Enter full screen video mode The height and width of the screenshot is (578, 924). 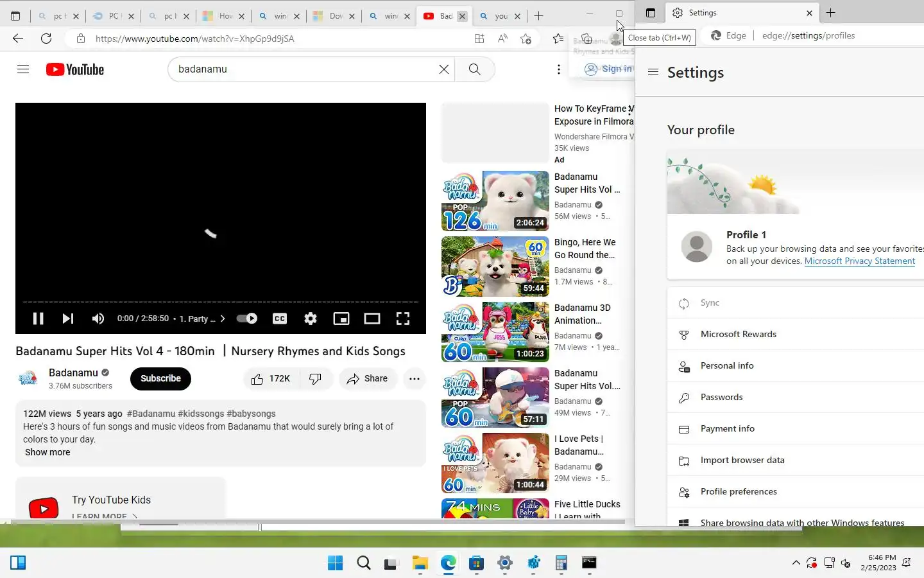coord(403,319)
